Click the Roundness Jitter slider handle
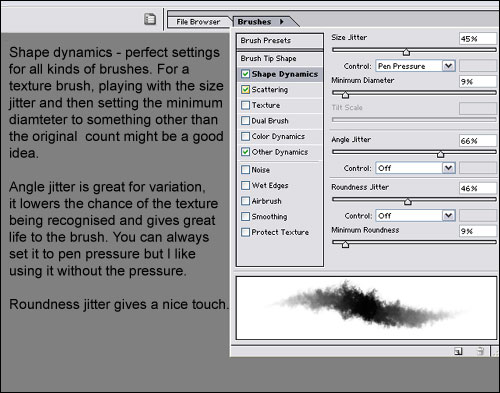This screenshot has width=500, height=393. click(408, 202)
